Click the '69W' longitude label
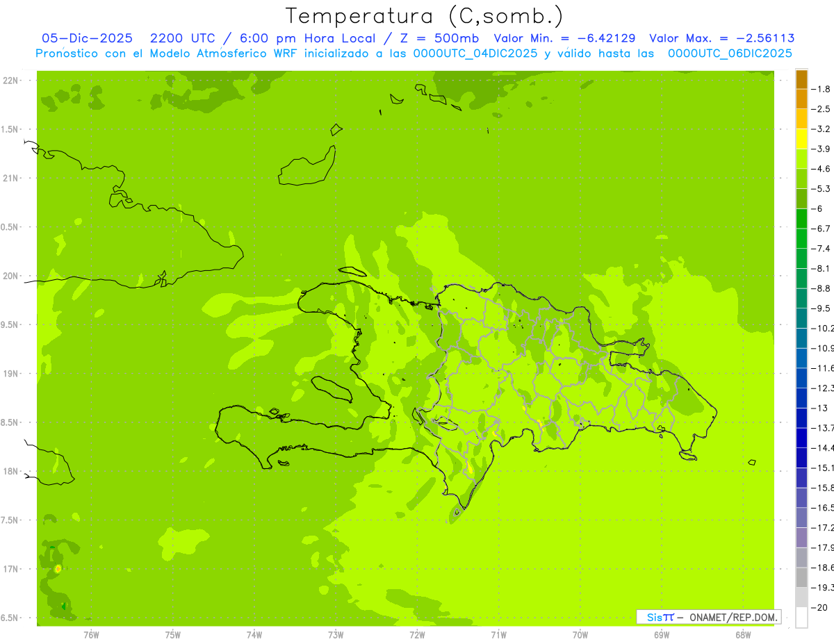 coord(662,634)
